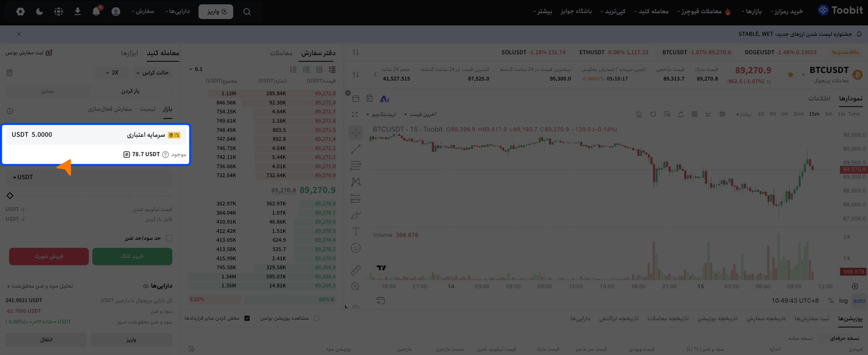Check the view bonus positions checkbox
868x355 pixels.
coord(316,318)
